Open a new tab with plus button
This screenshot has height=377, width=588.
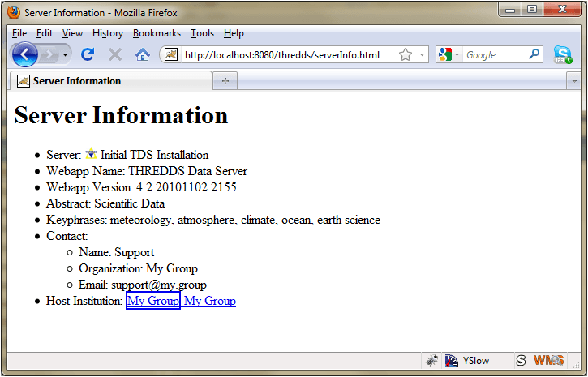(225, 81)
